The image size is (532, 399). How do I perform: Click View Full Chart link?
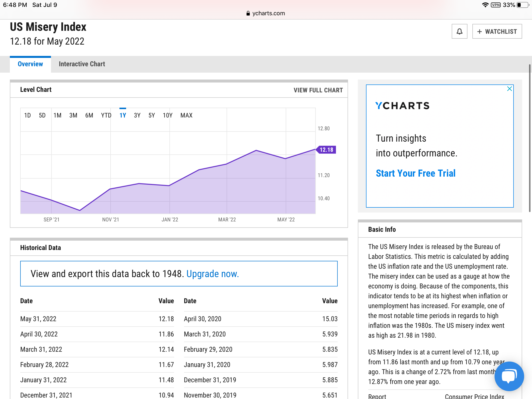tap(318, 90)
